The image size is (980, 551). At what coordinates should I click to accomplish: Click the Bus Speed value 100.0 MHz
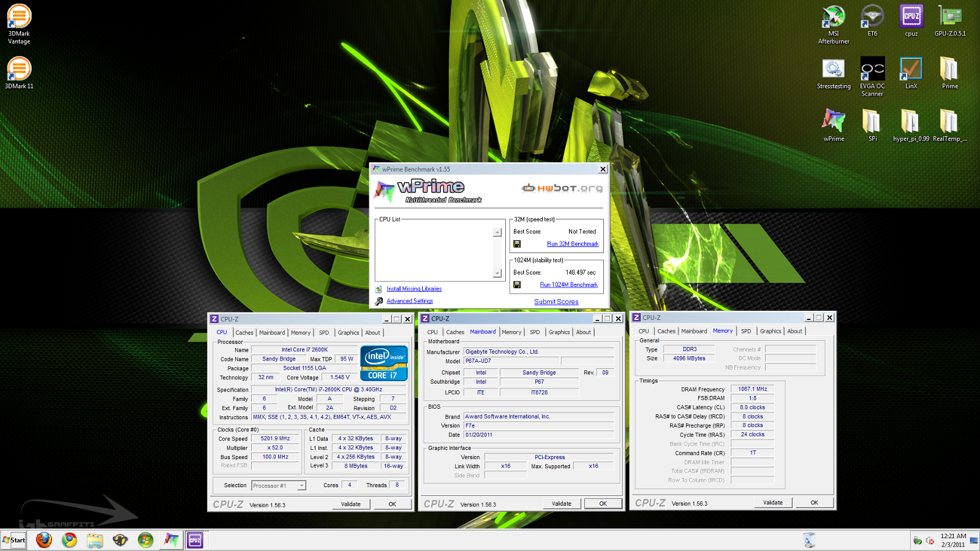pyautogui.click(x=276, y=457)
